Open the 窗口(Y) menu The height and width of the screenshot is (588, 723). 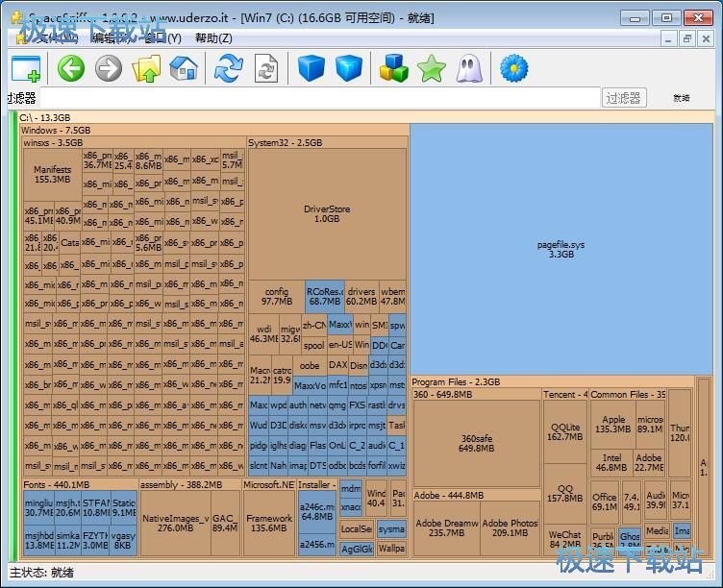pyautogui.click(x=162, y=38)
